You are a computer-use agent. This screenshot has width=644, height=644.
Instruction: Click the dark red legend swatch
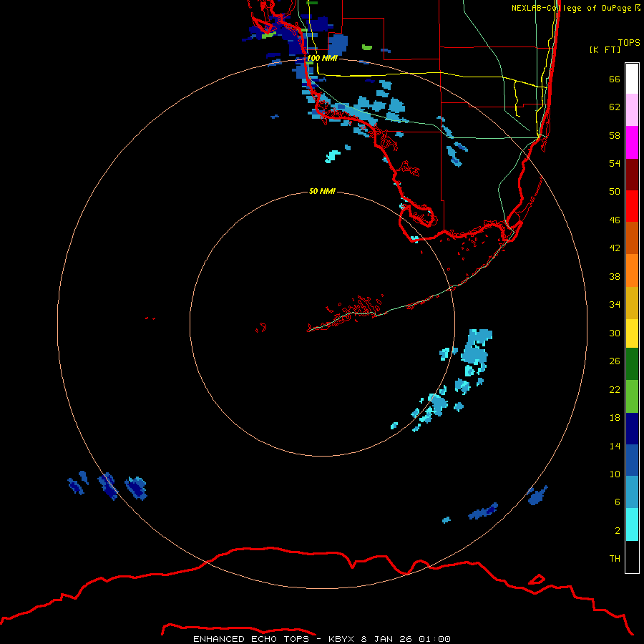(x=632, y=174)
